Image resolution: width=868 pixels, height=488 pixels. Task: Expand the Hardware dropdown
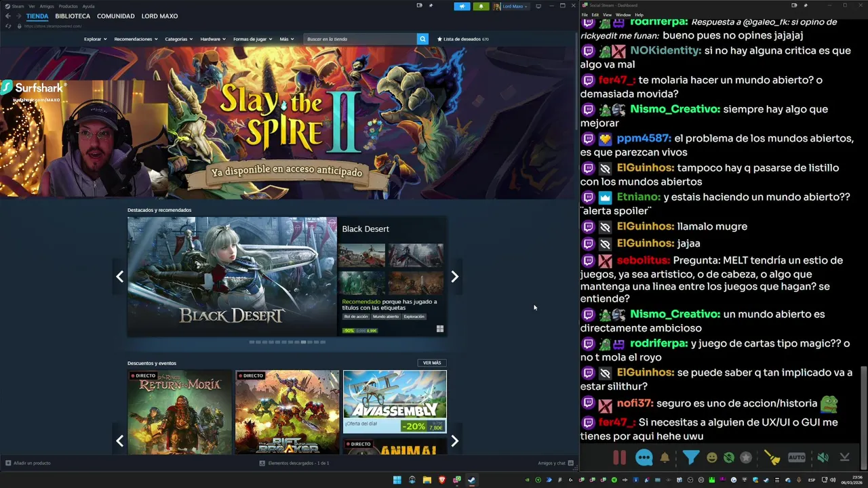pyautogui.click(x=213, y=39)
